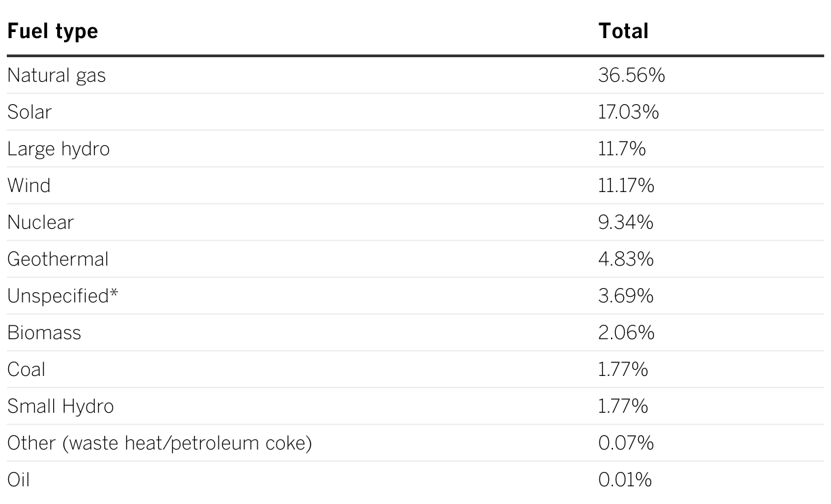Click the 17.03% Solar total

click(629, 112)
